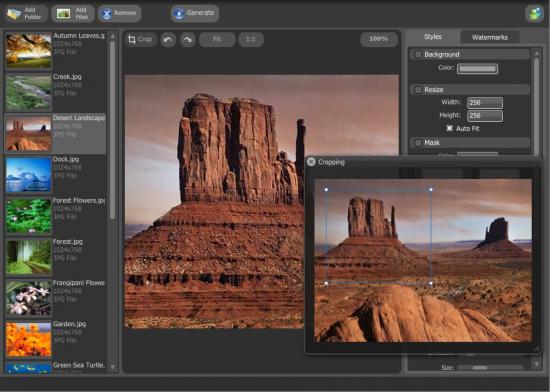Select the Frangipani Flowers thumbnail

[x=28, y=298]
